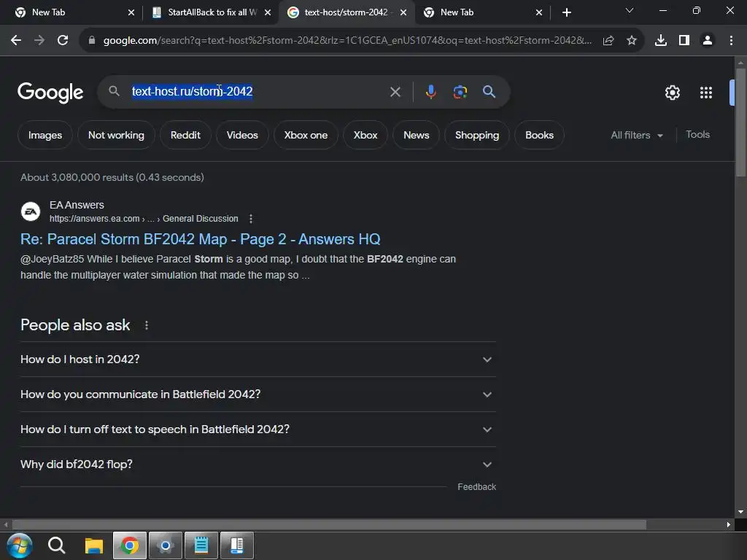Image resolution: width=747 pixels, height=560 pixels.
Task: Open the Windows Start orb
Action: (x=20, y=545)
